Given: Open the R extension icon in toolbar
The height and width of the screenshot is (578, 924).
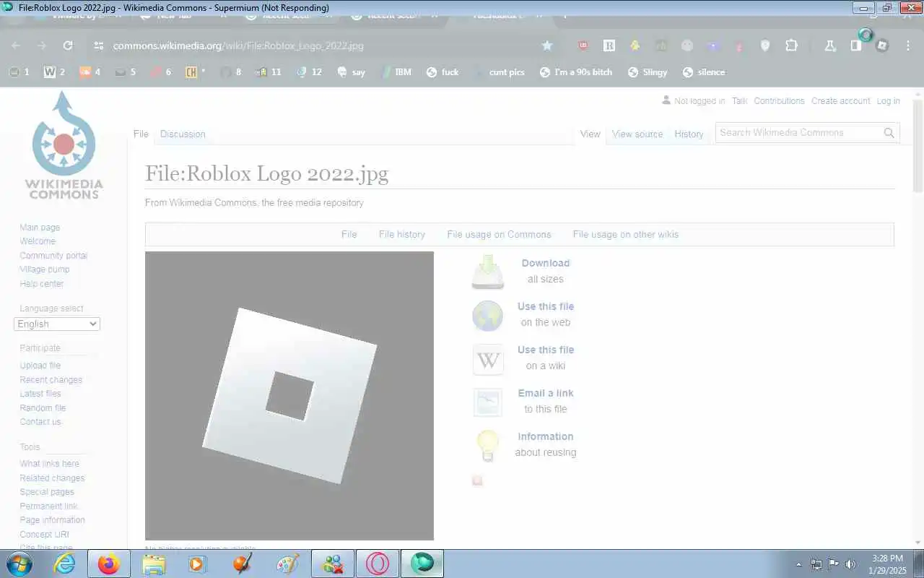Looking at the screenshot, I should (609, 46).
